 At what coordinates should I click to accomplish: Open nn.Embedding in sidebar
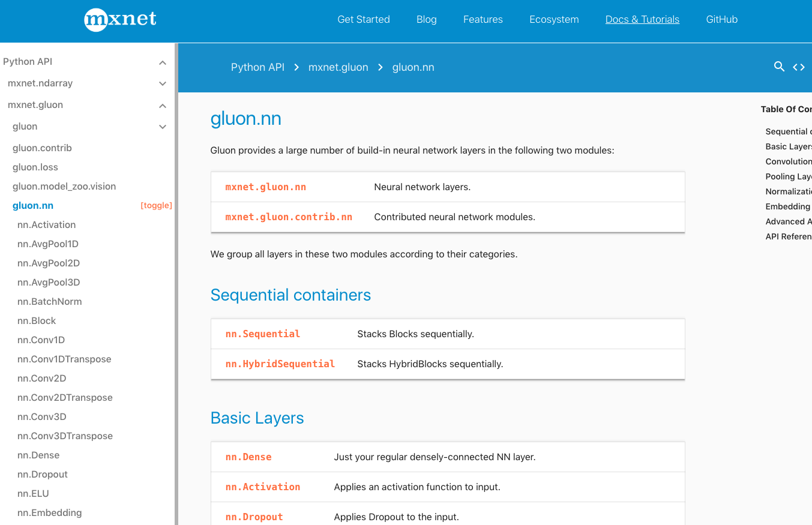tap(50, 512)
